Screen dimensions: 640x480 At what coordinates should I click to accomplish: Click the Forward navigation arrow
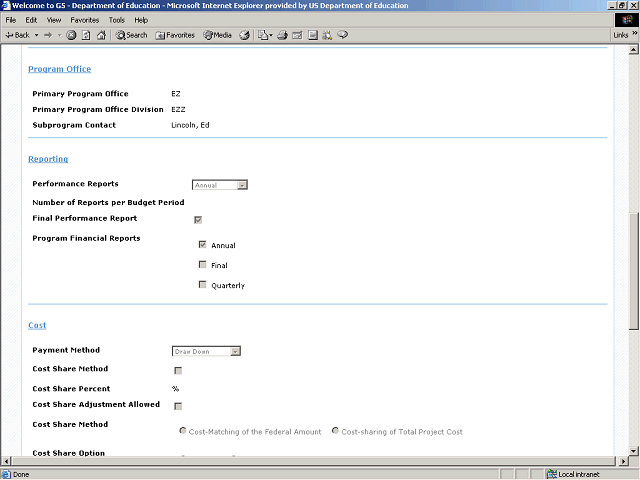tap(48, 35)
